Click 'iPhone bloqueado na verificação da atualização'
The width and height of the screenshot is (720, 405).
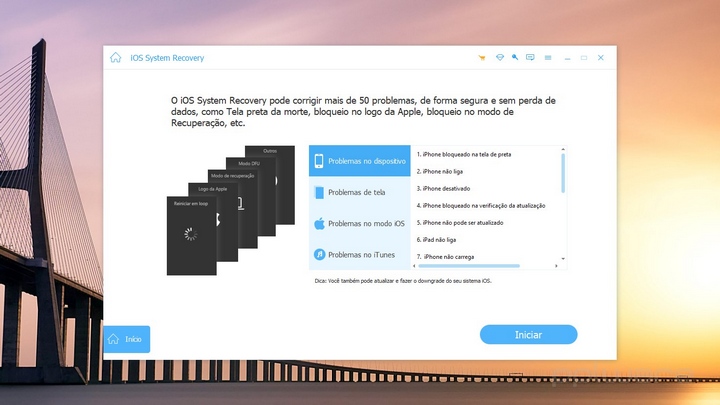point(481,206)
